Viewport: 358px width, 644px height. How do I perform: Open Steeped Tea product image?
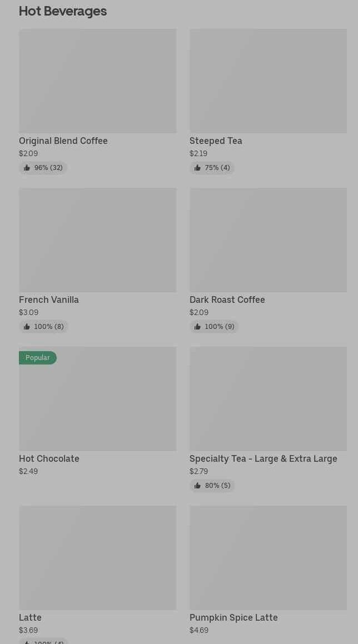(268, 81)
